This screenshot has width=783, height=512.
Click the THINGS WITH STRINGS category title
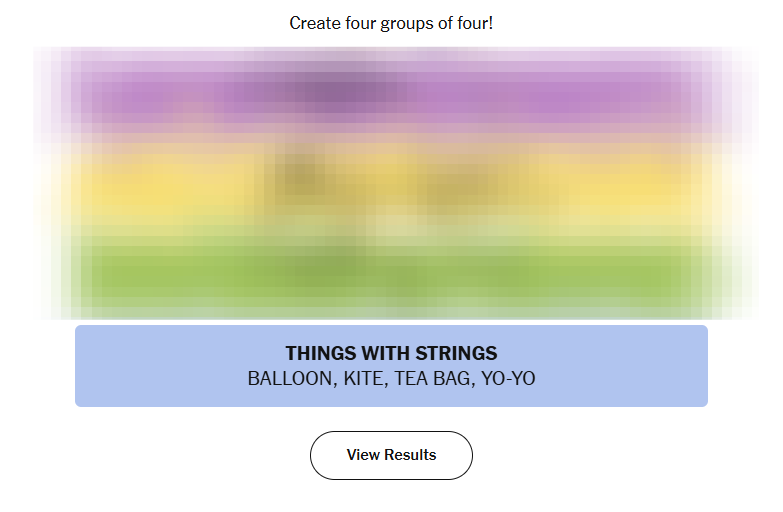391,353
